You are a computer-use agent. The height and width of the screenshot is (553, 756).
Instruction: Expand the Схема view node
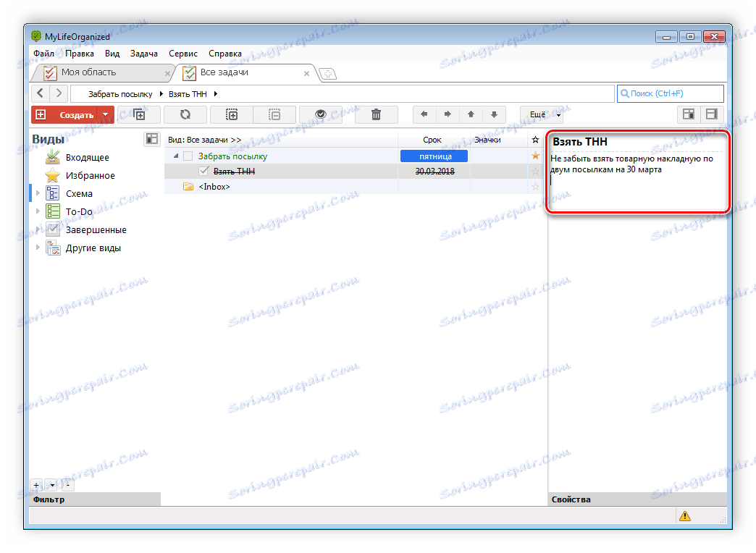[x=38, y=193]
